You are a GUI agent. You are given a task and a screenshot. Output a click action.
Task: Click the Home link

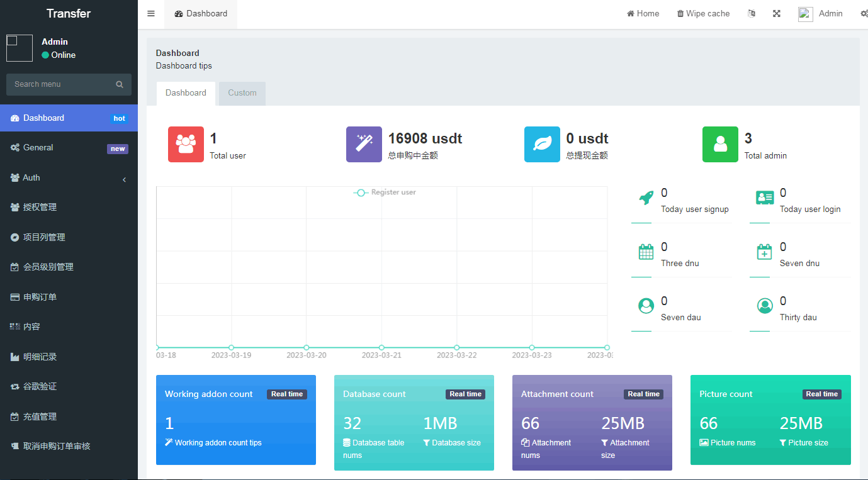click(643, 14)
